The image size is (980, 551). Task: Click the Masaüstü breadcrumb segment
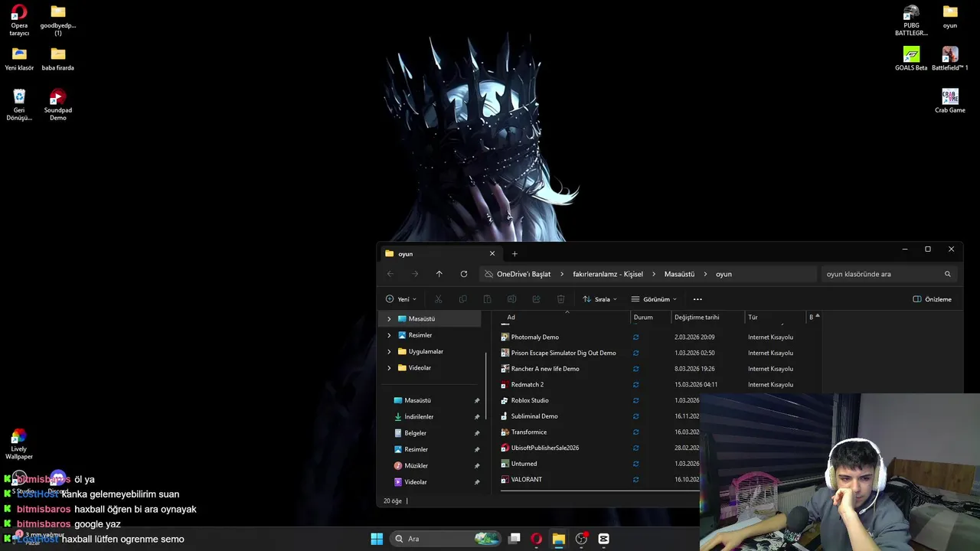679,274
